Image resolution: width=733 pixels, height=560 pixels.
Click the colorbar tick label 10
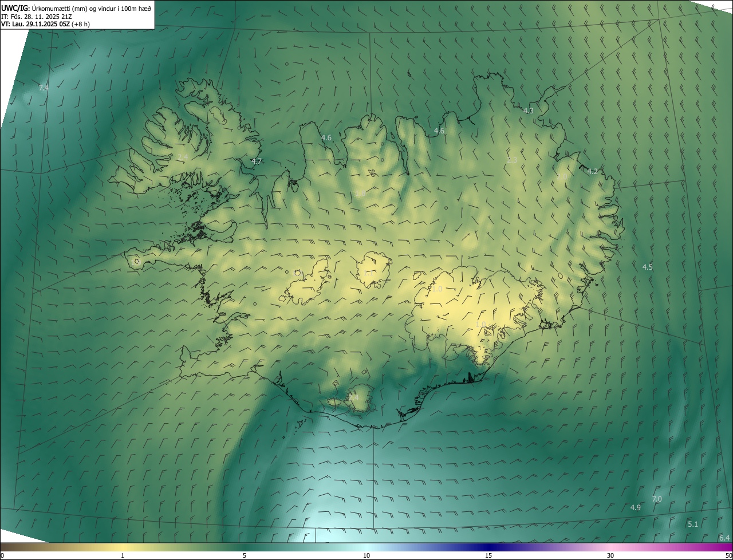tap(366, 555)
